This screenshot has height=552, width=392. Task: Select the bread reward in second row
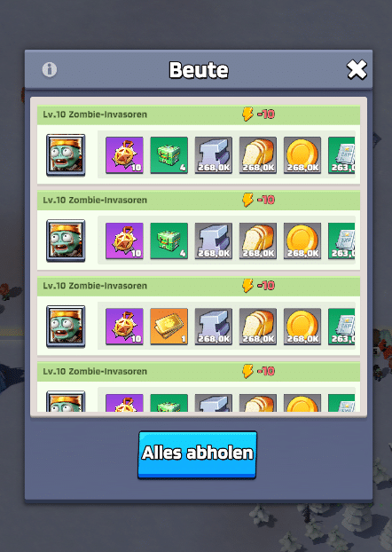tap(258, 241)
